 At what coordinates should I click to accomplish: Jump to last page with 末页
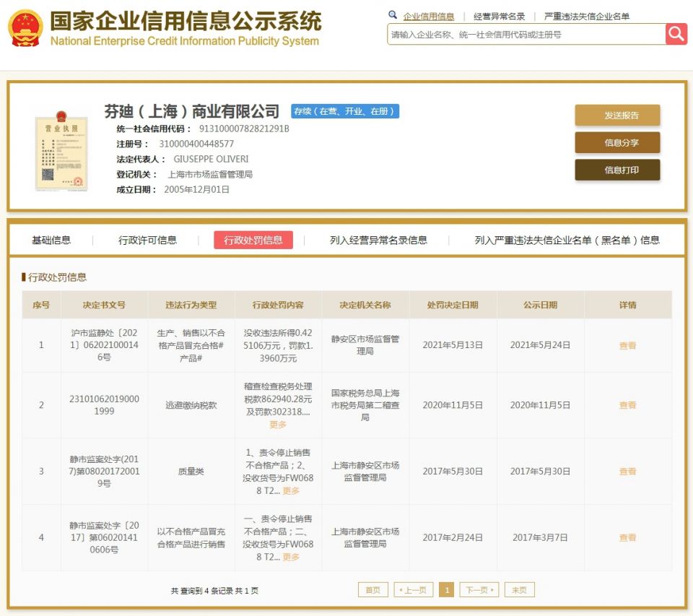519,590
